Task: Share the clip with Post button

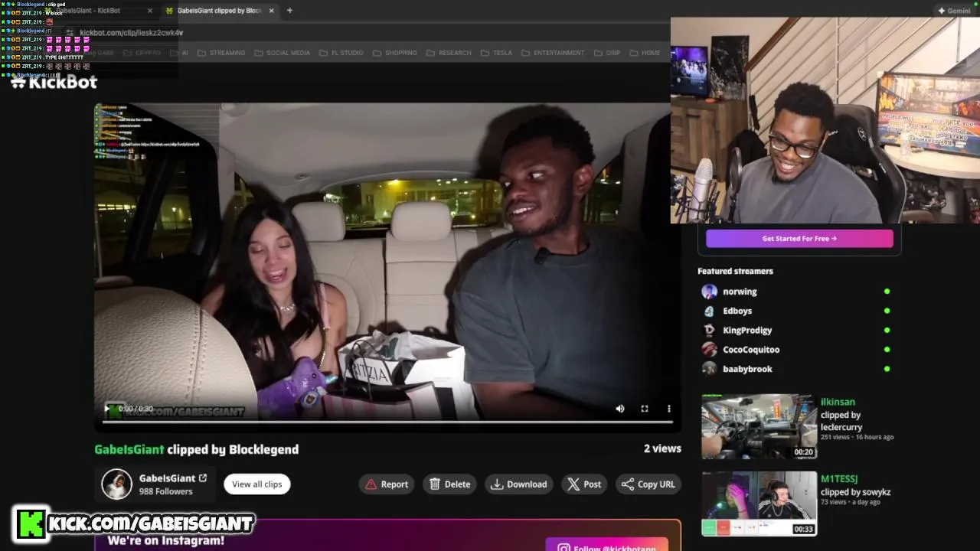Action: [584, 484]
